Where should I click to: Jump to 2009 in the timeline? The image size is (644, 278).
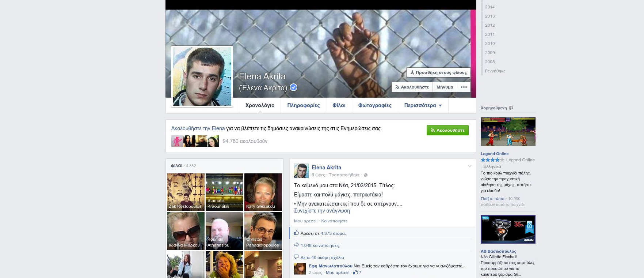(x=490, y=53)
